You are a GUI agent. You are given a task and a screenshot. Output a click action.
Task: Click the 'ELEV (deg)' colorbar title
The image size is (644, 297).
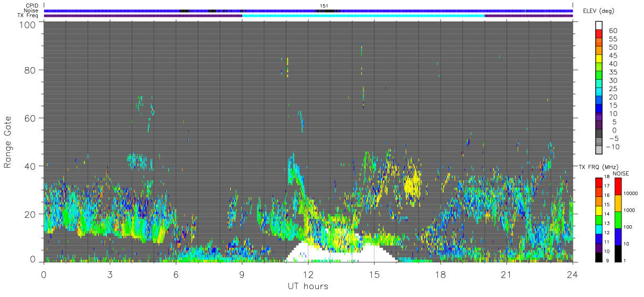pos(599,11)
